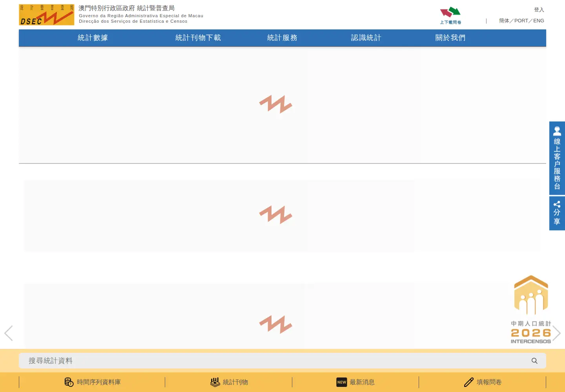Screen dimensions: 565x392
Task: Open the 統計服務 menu
Action: pos(282,38)
